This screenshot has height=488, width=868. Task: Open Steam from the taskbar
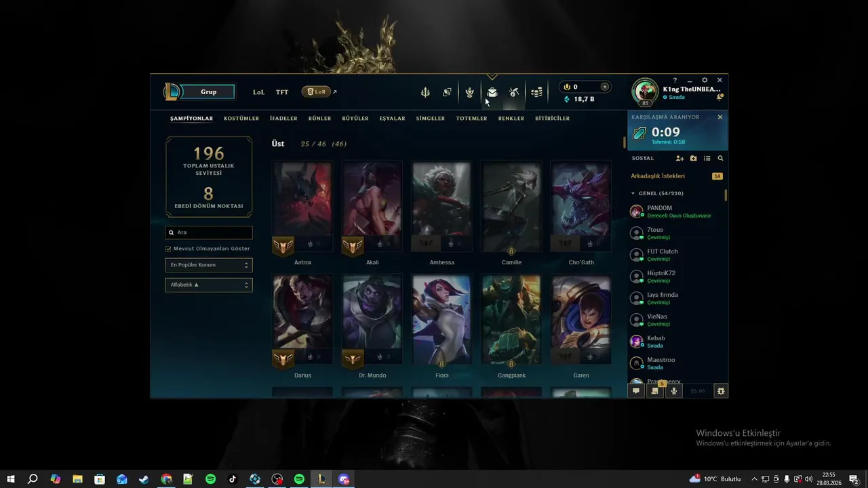(144, 479)
